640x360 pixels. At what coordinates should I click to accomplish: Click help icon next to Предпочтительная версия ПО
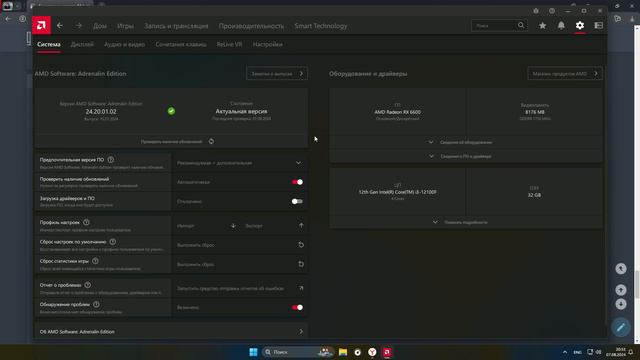click(x=111, y=160)
